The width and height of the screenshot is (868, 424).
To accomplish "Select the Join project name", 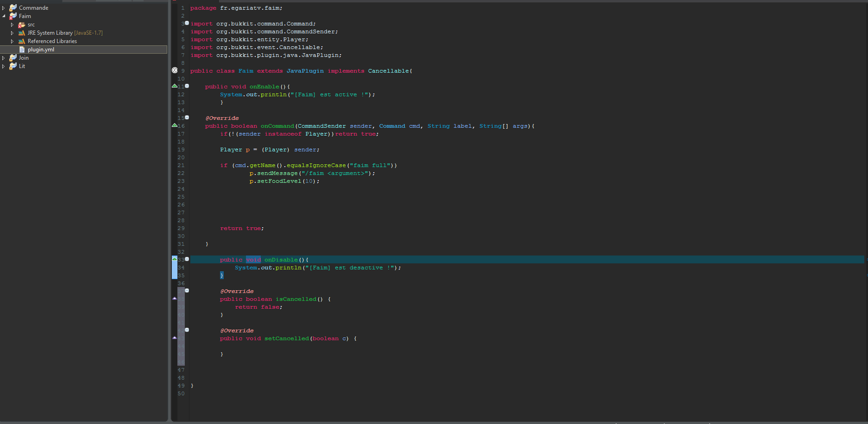I will pos(24,58).
